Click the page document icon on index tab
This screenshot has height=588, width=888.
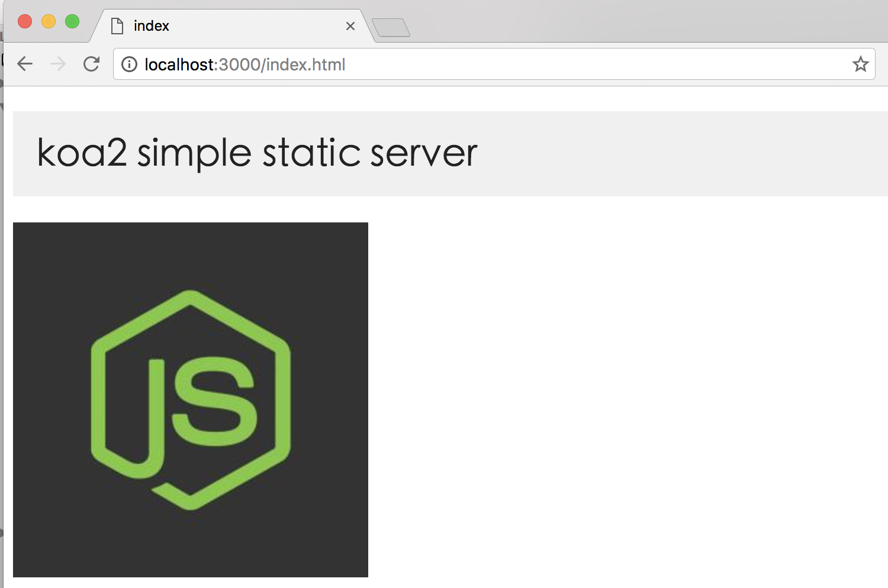117,26
